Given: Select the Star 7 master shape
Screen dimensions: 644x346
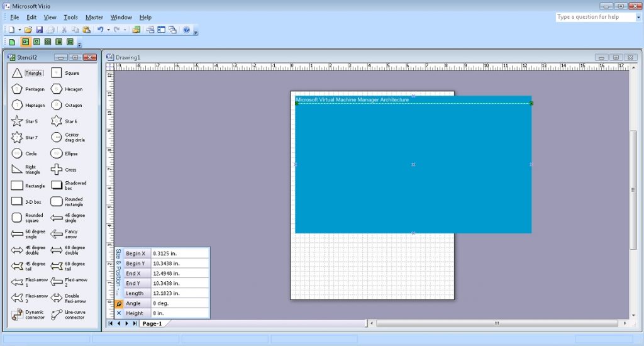Looking at the screenshot, I should [25, 137].
